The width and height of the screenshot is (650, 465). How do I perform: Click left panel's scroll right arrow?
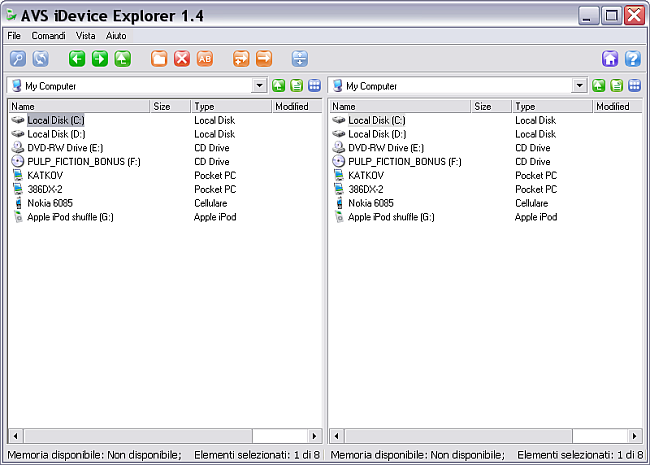[x=314, y=436]
